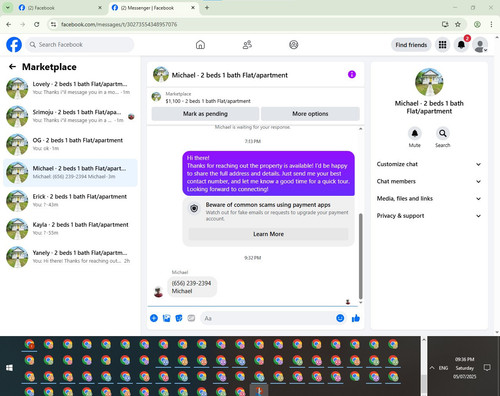The image size is (500, 396).
Task: Click first Chrome icon in taskbar
Action: [29, 344]
